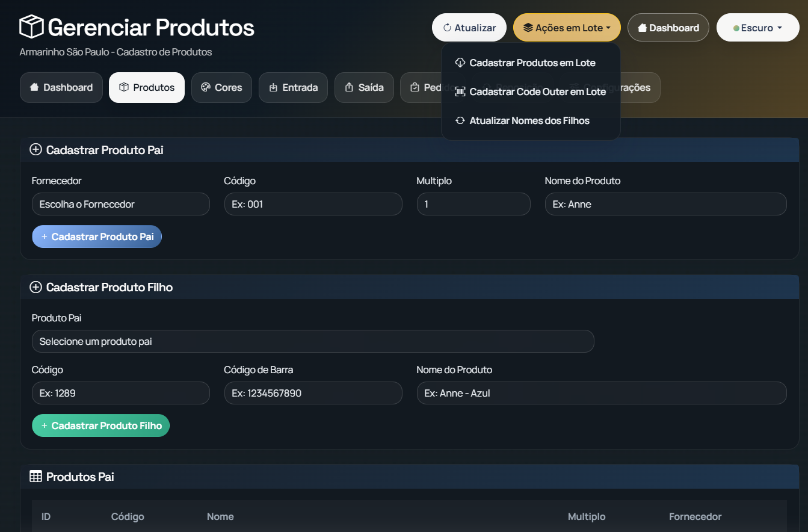This screenshot has height=532, width=808.
Task: Select Cadastrar Code Outer em Lote
Action: [x=531, y=91]
